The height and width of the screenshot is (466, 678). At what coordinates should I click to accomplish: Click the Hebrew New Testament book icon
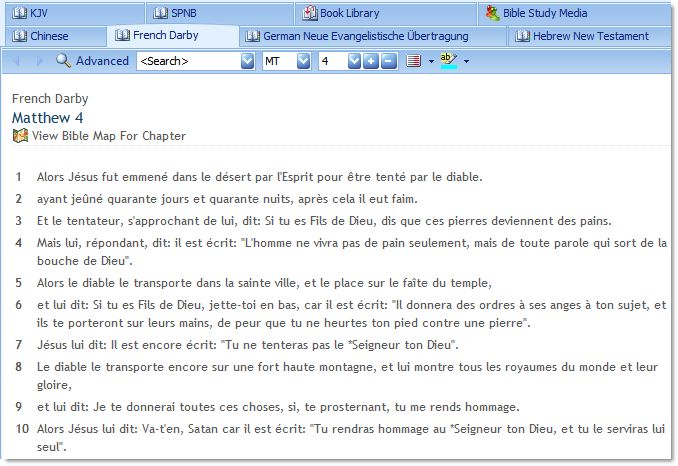point(522,36)
